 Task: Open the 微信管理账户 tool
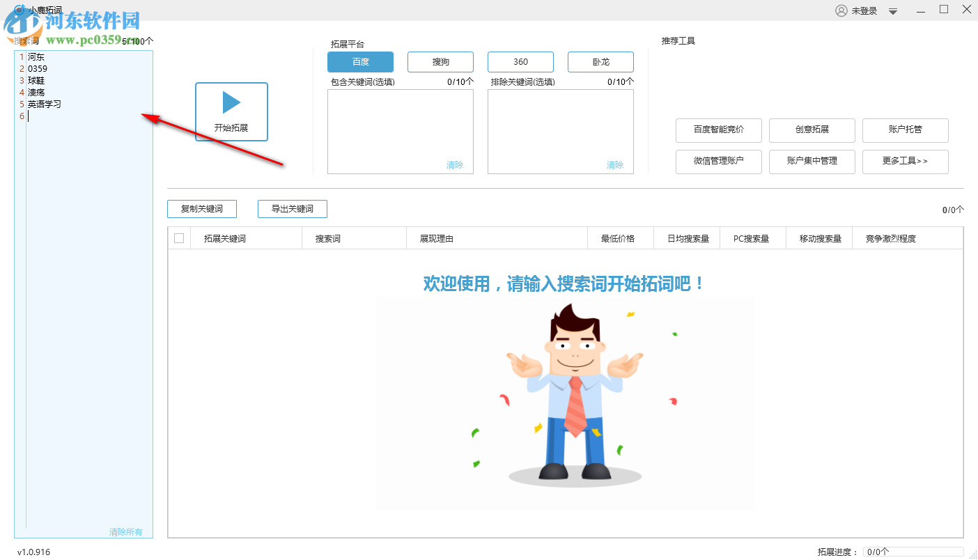pos(718,162)
